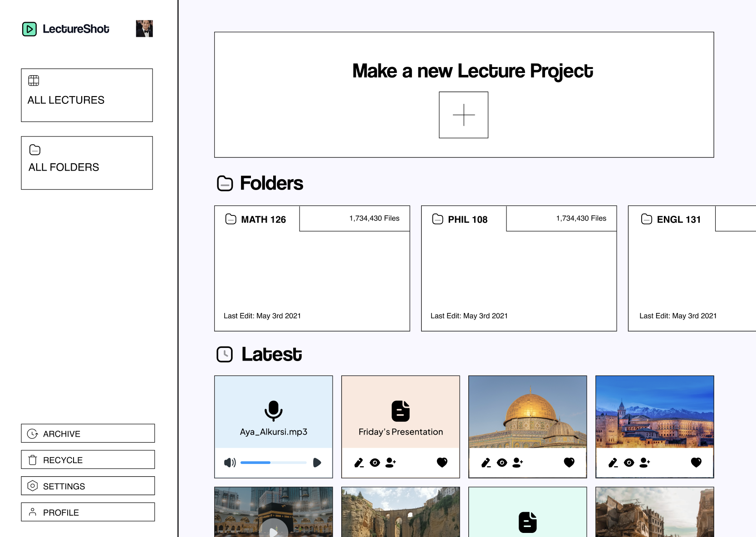Image resolution: width=756 pixels, height=537 pixels.
Task: Click ENGL 131 Last Edit date
Action: click(x=678, y=316)
